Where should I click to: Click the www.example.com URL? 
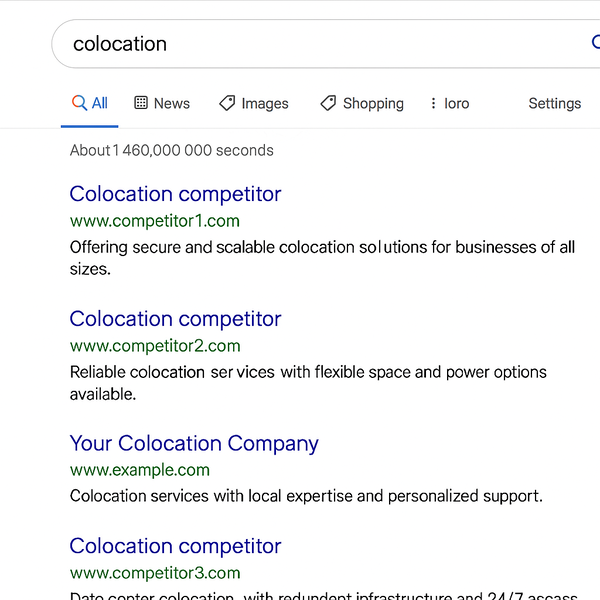click(x=140, y=470)
